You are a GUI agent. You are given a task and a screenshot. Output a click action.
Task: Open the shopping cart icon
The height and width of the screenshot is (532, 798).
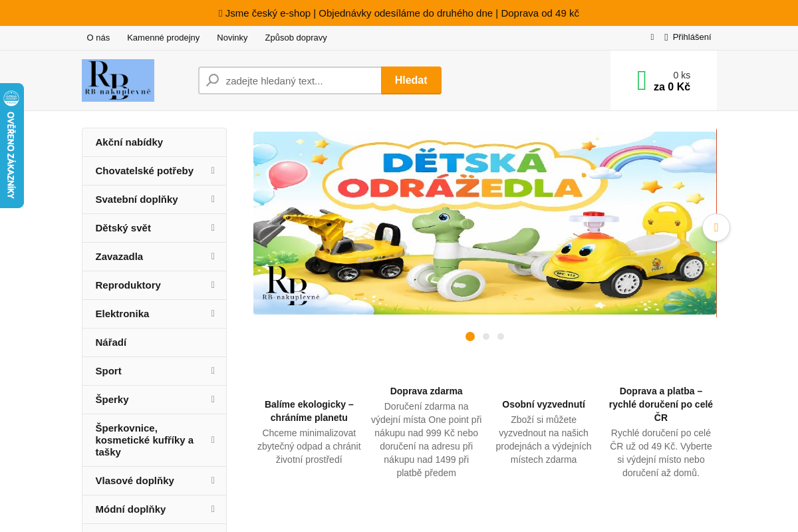coord(641,80)
